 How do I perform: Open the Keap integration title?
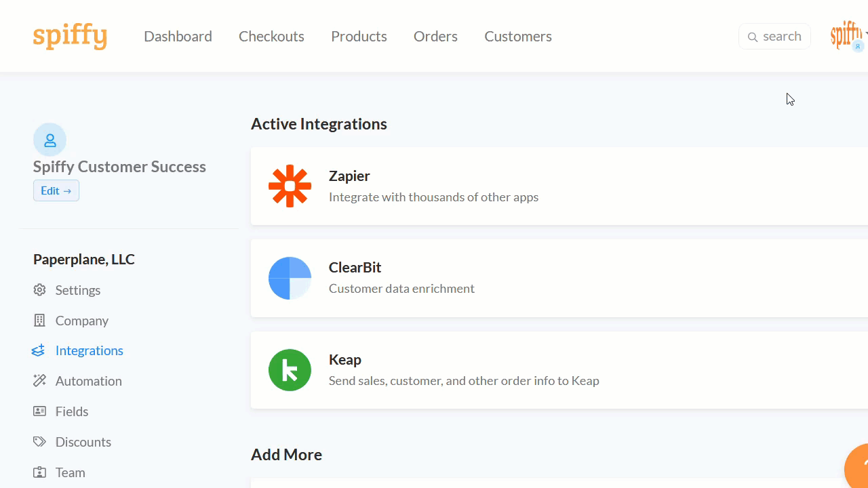pos(345,360)
